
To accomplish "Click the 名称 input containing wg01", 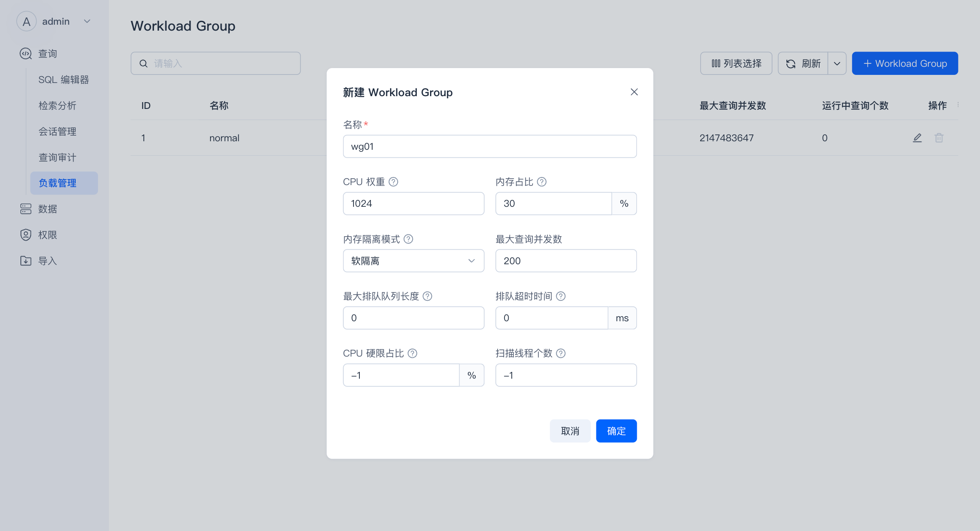I will pos(489,147).
